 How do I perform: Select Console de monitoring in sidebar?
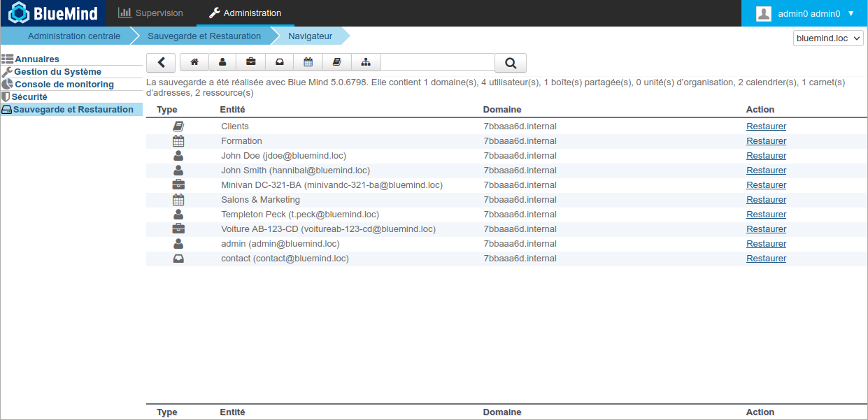pyautogui.click(x=64, y=85)
